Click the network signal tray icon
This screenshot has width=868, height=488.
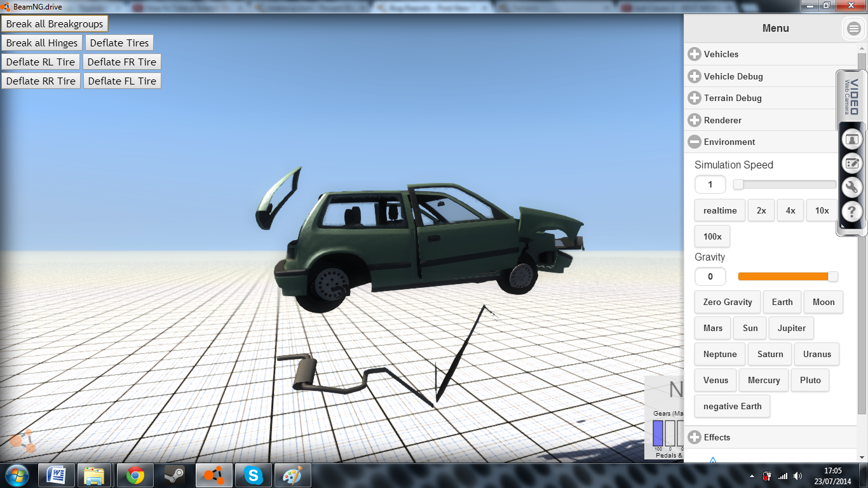[x=783, y=476]
